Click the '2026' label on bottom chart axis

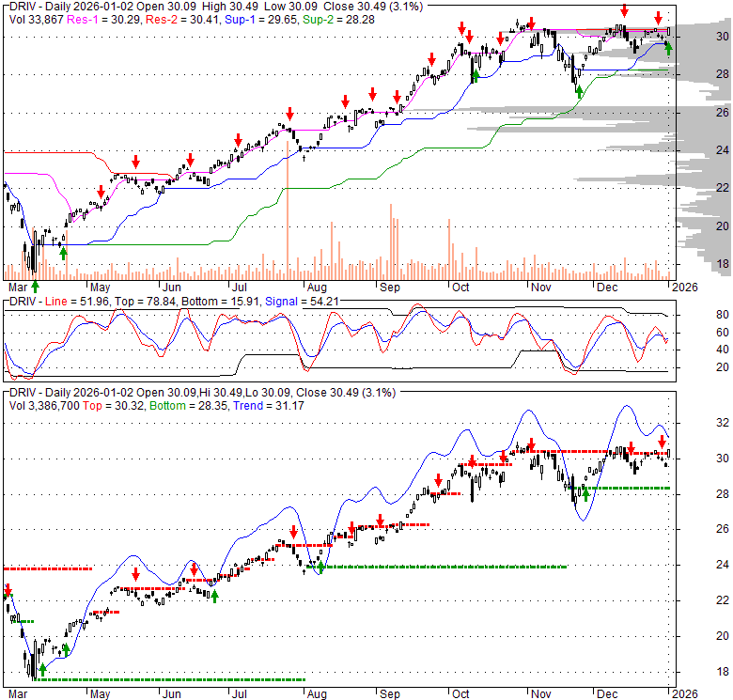click(685, 694)
